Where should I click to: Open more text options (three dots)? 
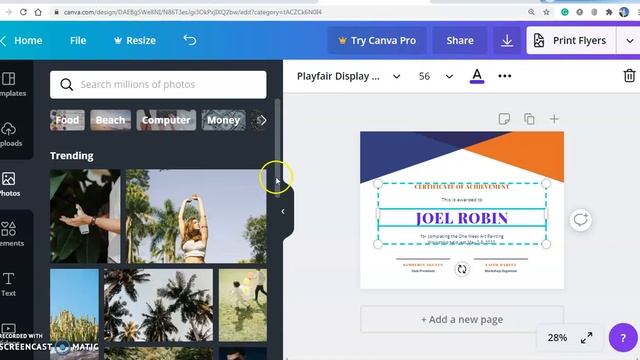(x=504, y=76)
